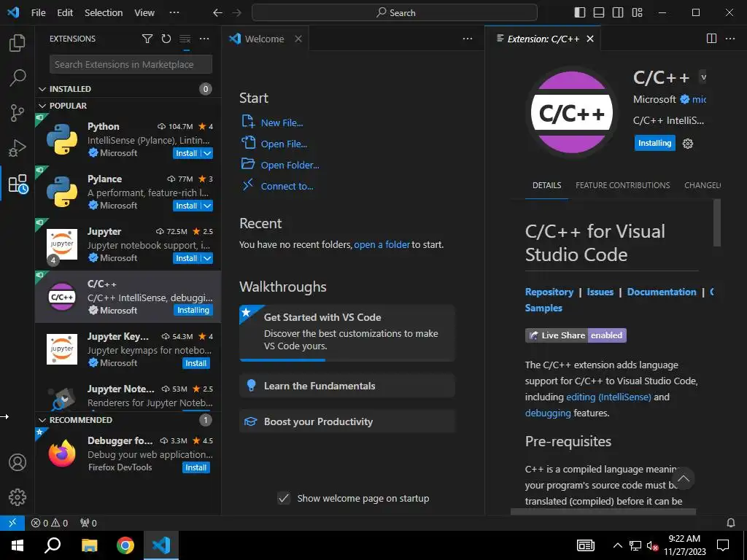
Task: Click Search Extensions in Marketplace field
Action: pos(131,64)
